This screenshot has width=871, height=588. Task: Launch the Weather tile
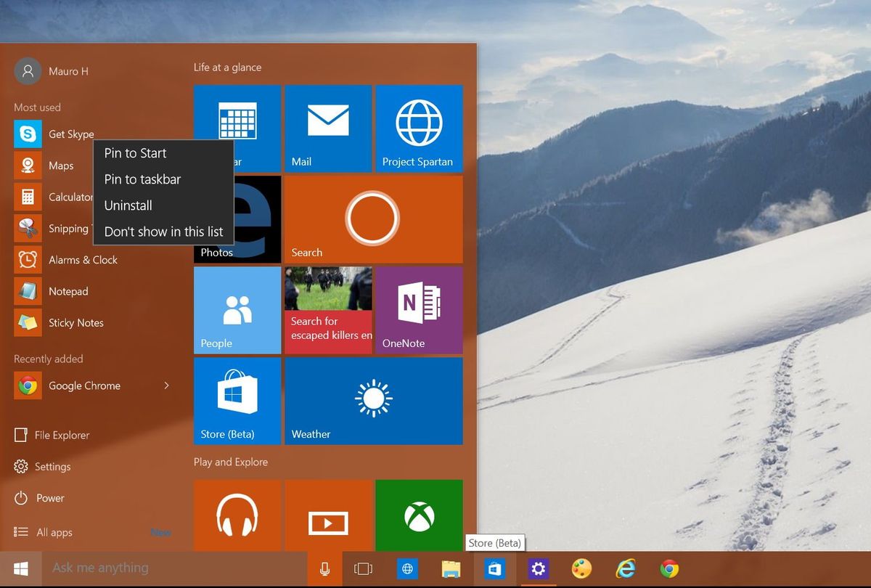pos(373,401)
